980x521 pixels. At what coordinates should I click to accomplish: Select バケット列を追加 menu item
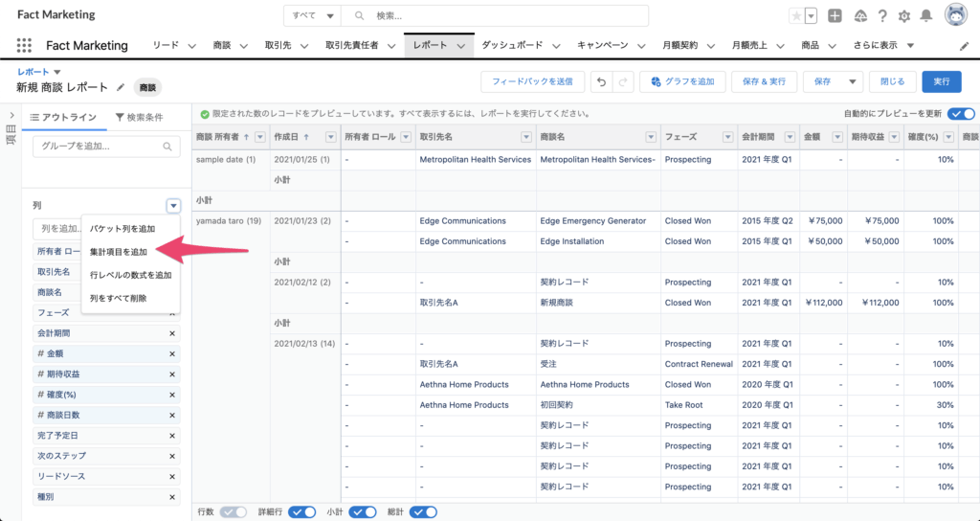(130, 229)
